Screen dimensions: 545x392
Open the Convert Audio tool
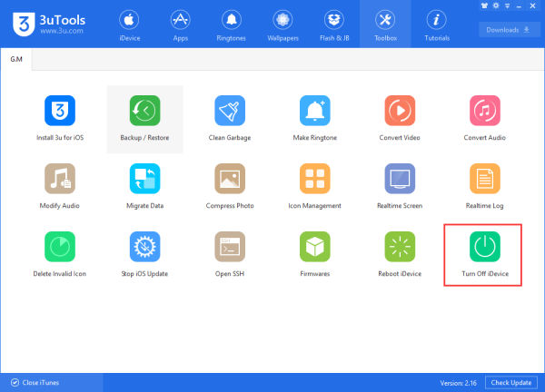[486, 111]
